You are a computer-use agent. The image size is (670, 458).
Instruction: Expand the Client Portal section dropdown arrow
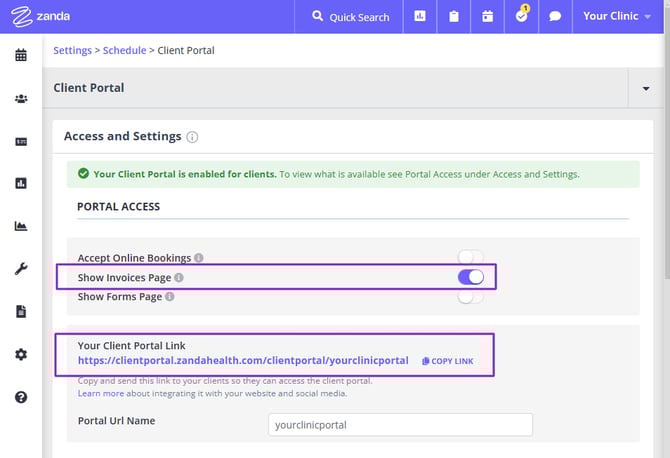point(646,88)
